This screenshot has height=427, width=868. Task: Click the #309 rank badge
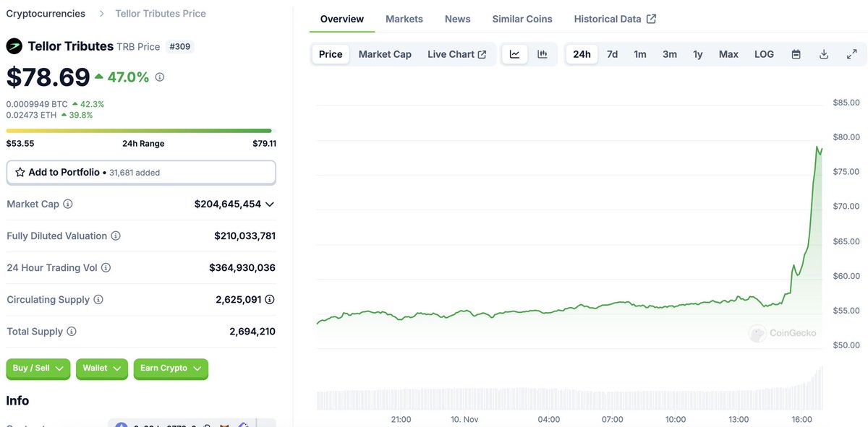(180, 46)
